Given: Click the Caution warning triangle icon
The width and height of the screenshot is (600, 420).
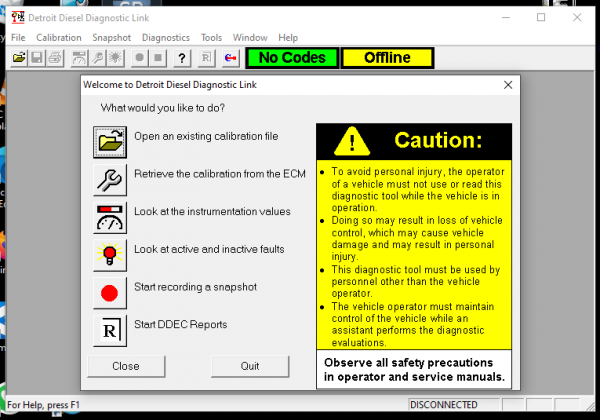Looking at the screenshot, I should [x=352, y=141].
